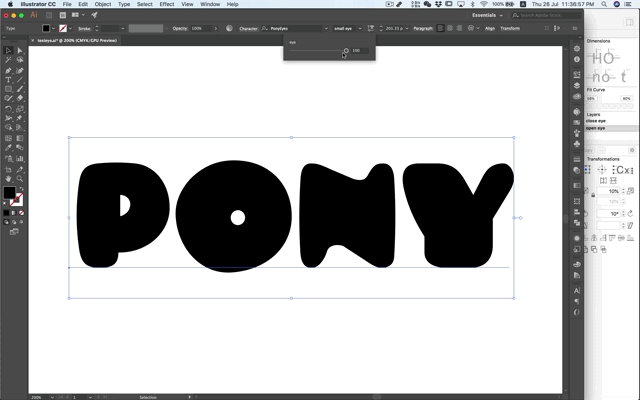Open the control bar fill color dropdown
Screen dimensions: 640x400
53,28
